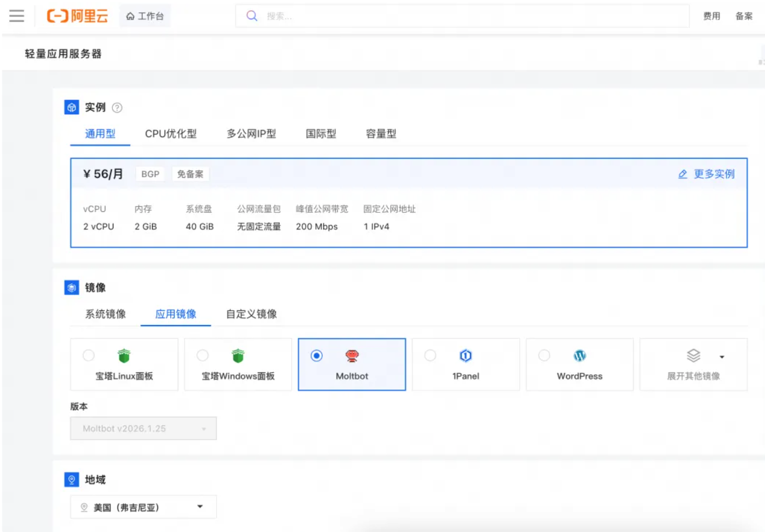The height and width of the screenshot is (532, 765).
Task: Open the 工作台 workbench button
Action: [145, 16]
